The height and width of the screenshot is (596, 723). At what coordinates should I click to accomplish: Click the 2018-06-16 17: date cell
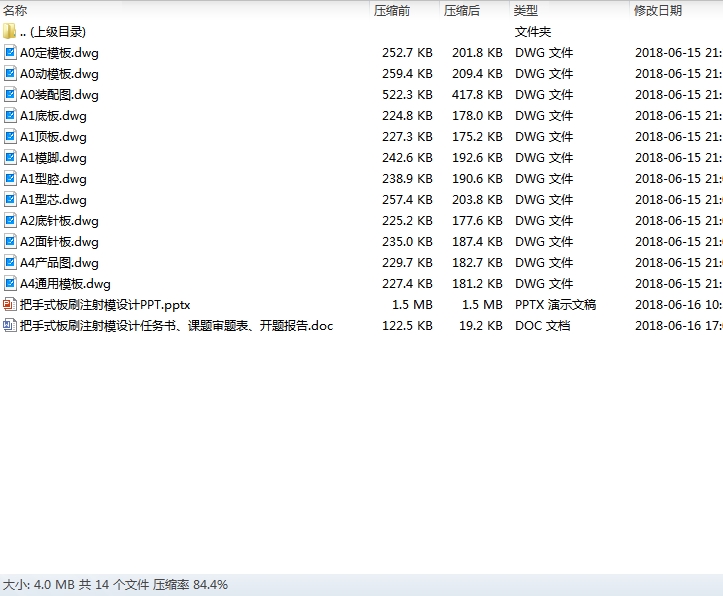678,325
